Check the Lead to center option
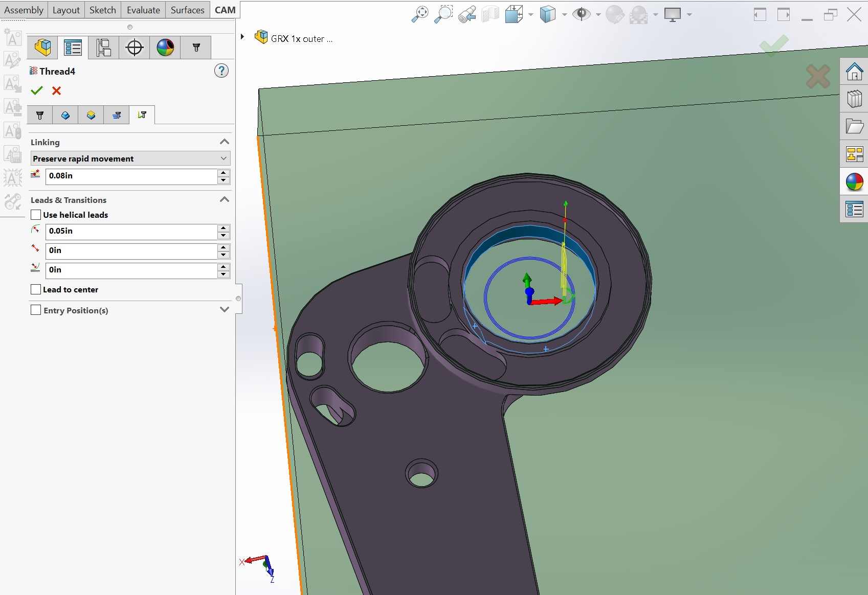 tap(36, 289)
